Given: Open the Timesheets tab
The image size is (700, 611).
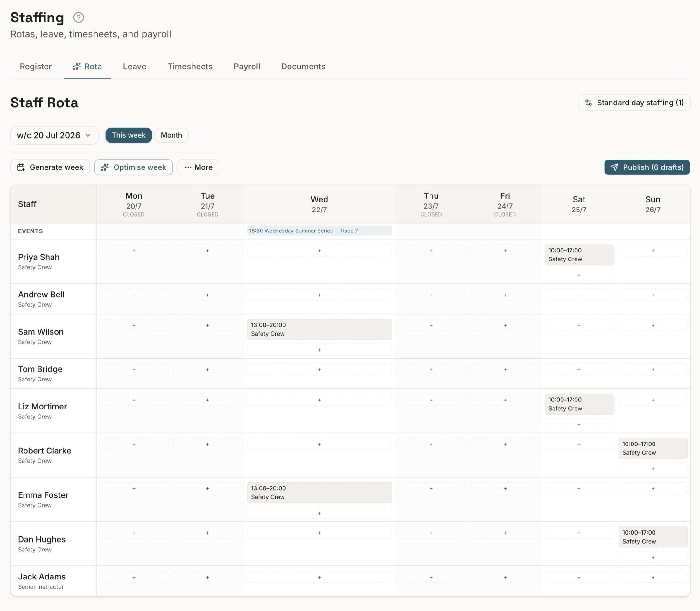Looking at the screenshot, I should [x=190, y=67].
